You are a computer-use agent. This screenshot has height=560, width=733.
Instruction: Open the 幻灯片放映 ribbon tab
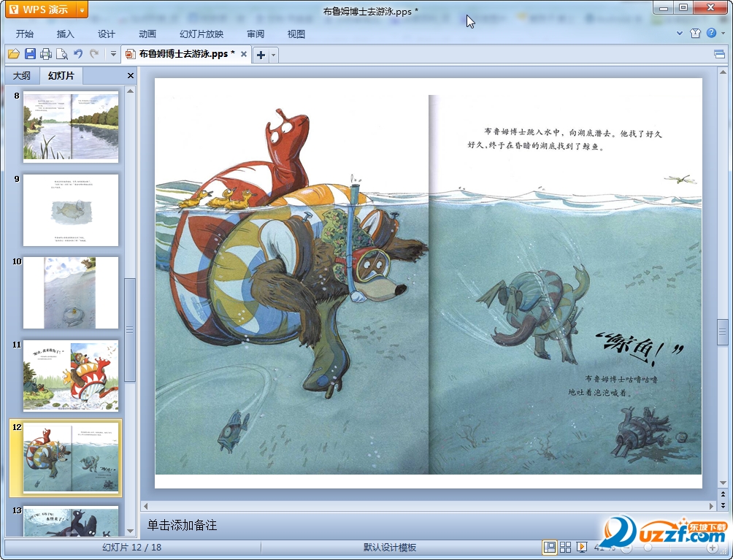(x=202, y=34)
